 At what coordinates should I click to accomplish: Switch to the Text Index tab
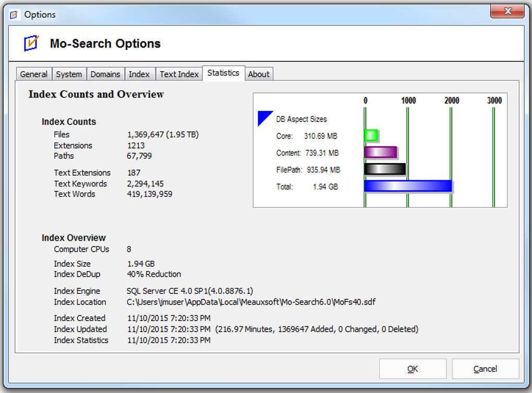point(179,74)
